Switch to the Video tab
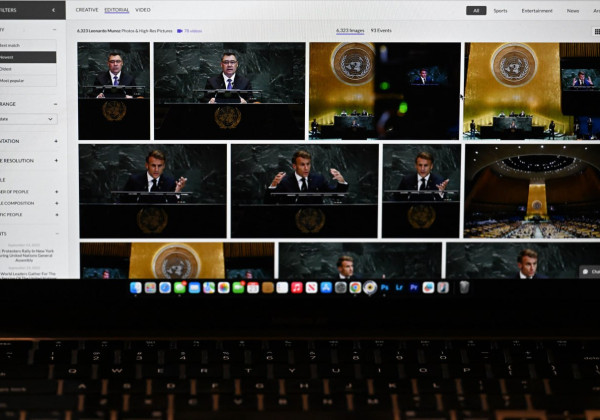600x420 pixels. 143,10
